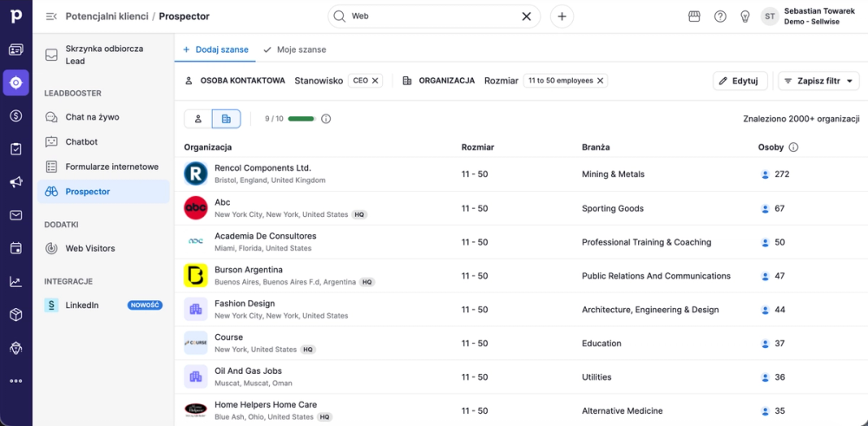Collapse the navigation menu hamburger icon

[x=51, y=16]
